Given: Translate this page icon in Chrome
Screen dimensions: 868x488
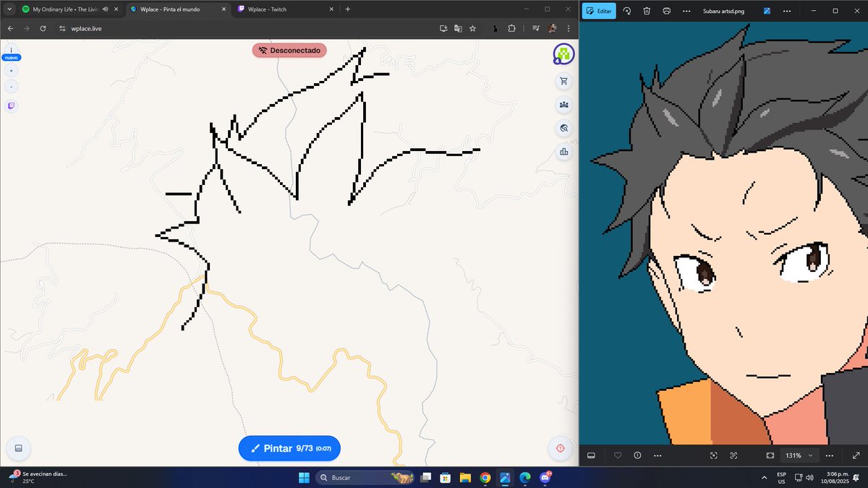Looking at the screenshot, I should [458, 28].
